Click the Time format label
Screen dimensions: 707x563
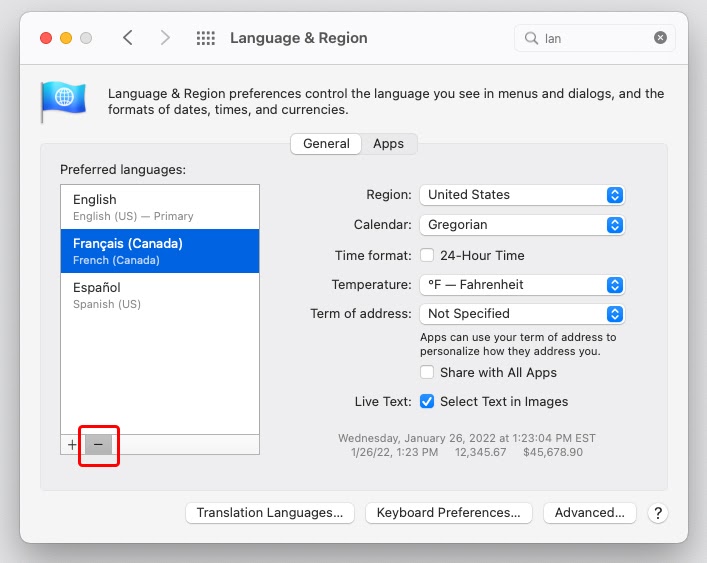[373, 256]
